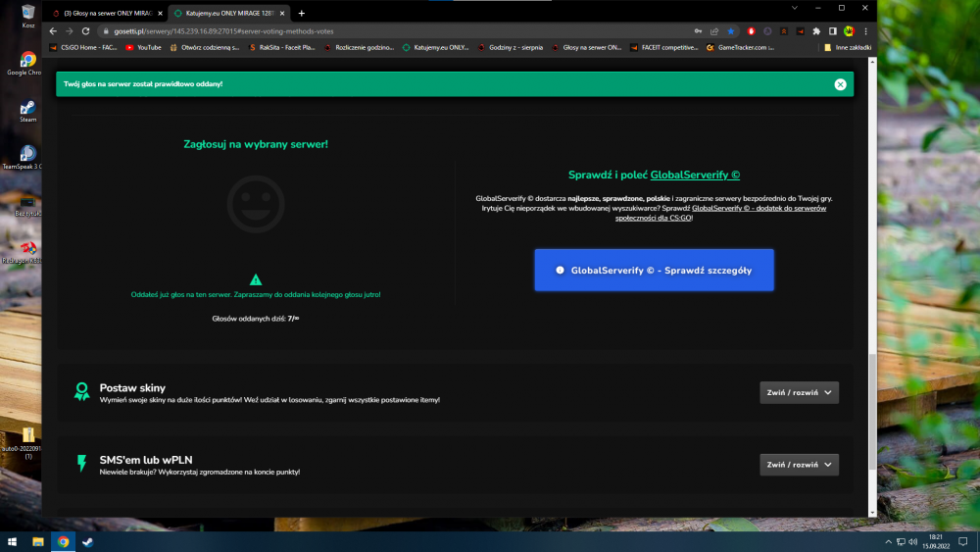
Task: Open Inne zakładki bookmarks folder
Action: (848, 47)
